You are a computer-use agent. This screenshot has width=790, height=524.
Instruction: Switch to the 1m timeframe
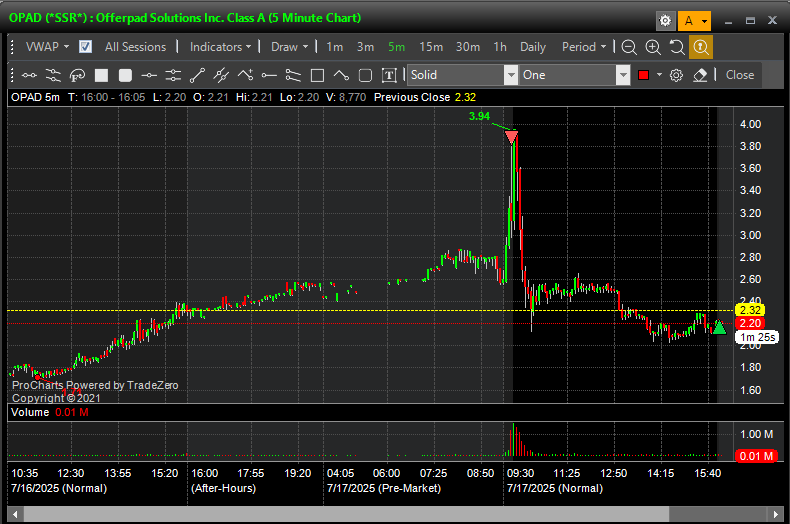[x=335, y=47]
